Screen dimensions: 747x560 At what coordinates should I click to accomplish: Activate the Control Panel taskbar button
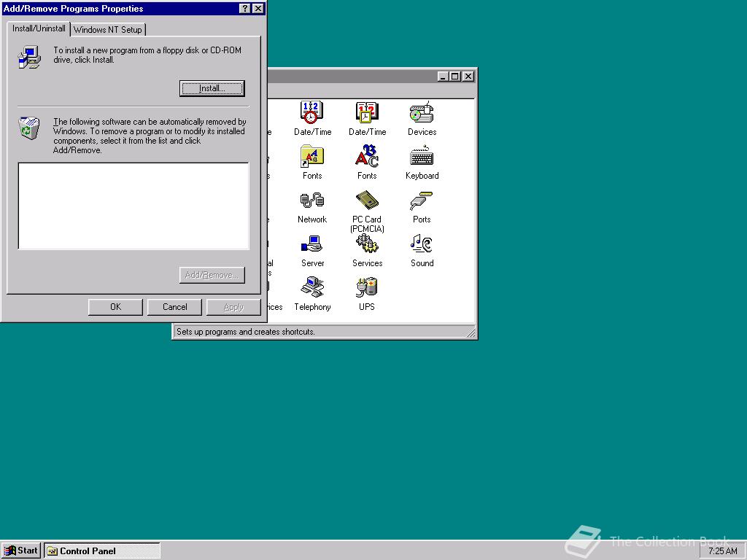tap(102, 551)
